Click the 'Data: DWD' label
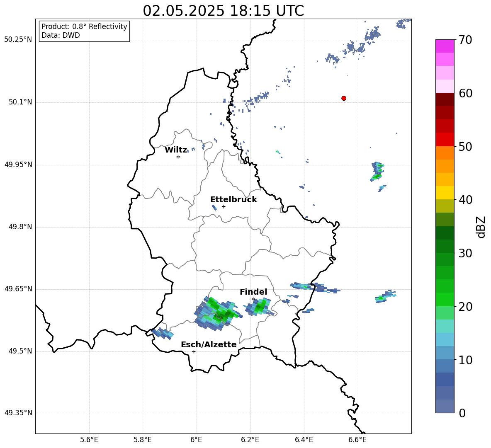The image size is (491, 448). [x=61, y=35]
